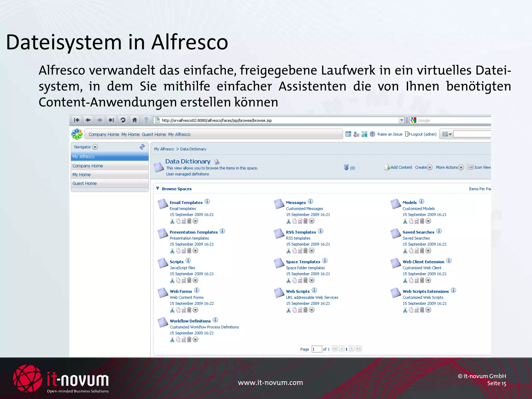Click the browser back arrow

(88, 120)
